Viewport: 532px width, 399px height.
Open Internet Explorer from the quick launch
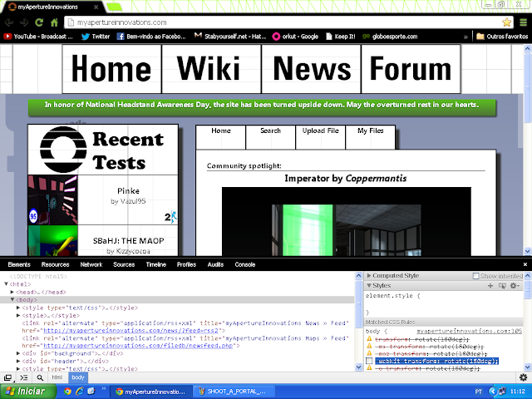(80, 392)
